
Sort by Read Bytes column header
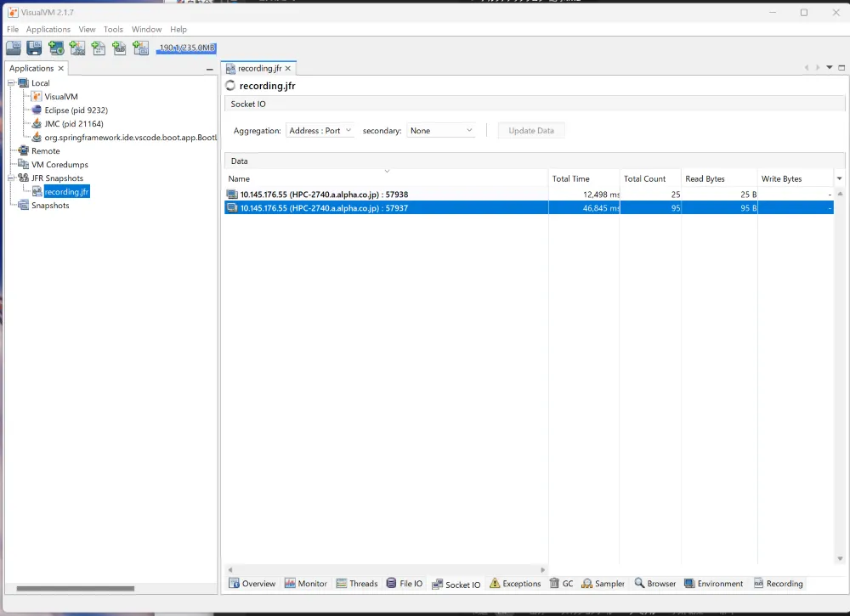pos(719,178)
